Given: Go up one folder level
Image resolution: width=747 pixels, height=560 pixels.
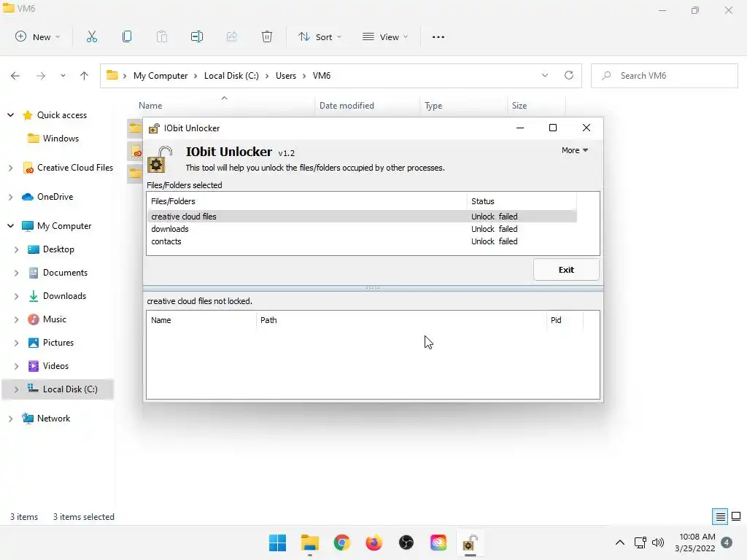Looking at the screenshot, I should click(x=85, y=76).
